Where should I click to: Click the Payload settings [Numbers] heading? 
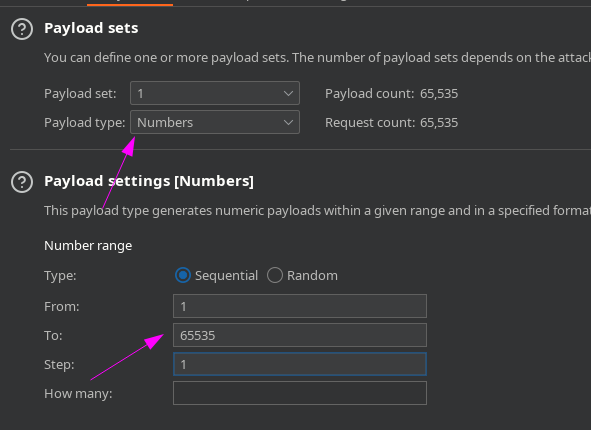coord(149,181)
